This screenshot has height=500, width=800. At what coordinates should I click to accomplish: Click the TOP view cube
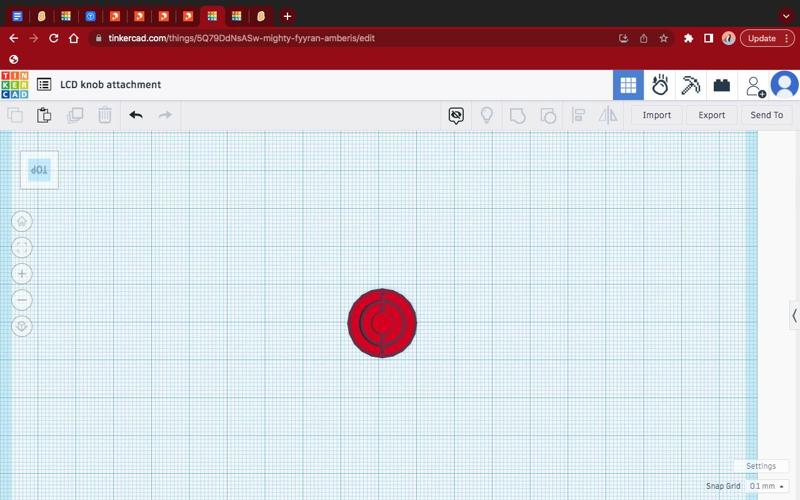(x=39, y=170)
